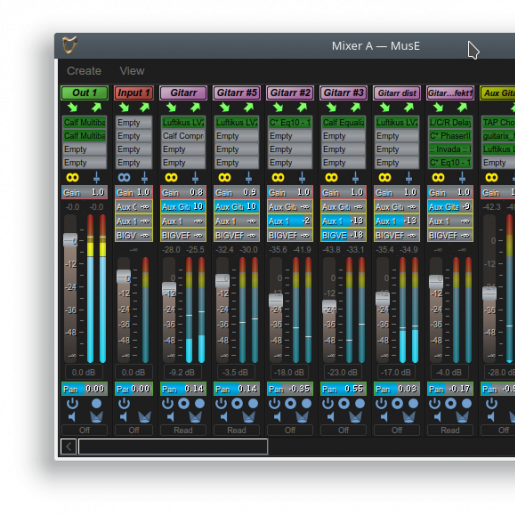Open automation mode 'Off' on Gitarr #2 strip
Image resolution: width=515 pixels, height=515 pixels.
point(290,430)
